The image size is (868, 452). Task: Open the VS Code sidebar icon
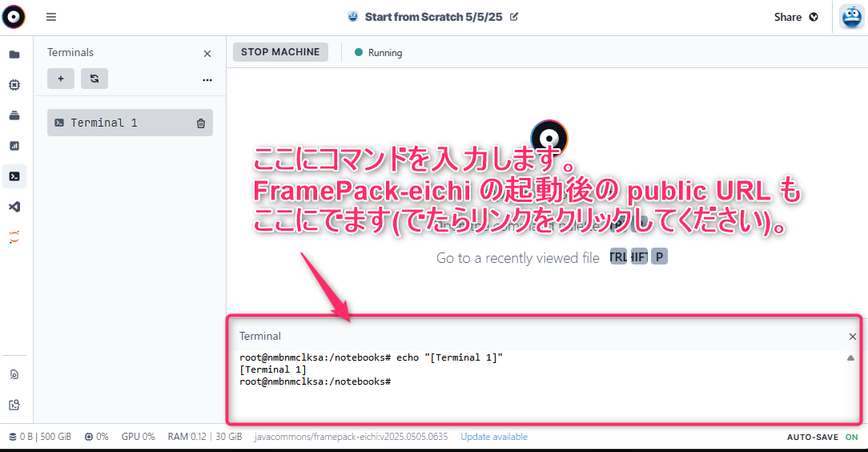pyautogui.click(x=14, y=207)
